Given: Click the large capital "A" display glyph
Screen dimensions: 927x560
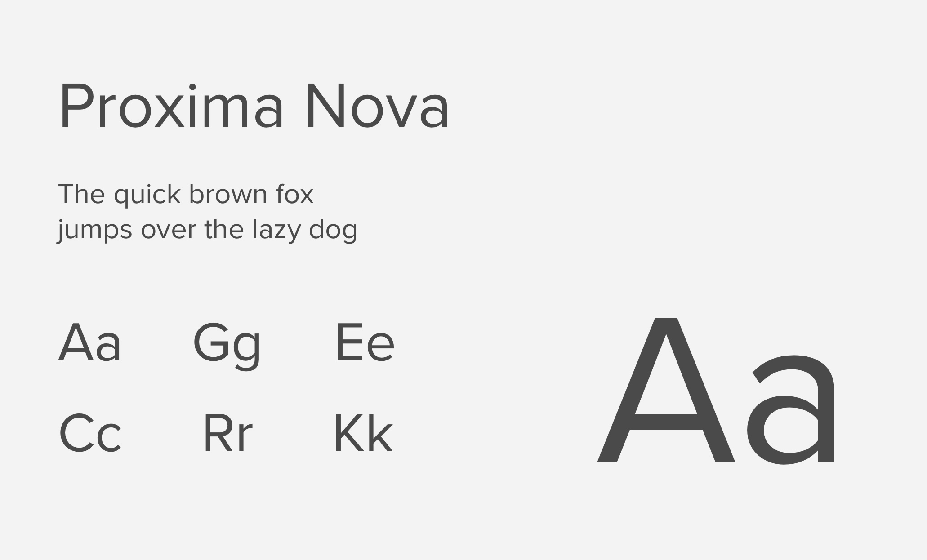Looking at the screenshot, I should tap(665, 391).
